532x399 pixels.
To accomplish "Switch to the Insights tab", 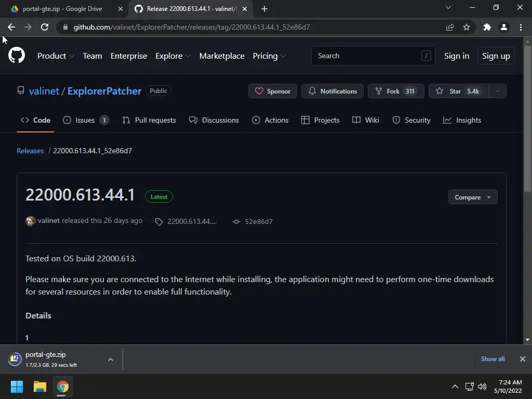I will point(462,120).
